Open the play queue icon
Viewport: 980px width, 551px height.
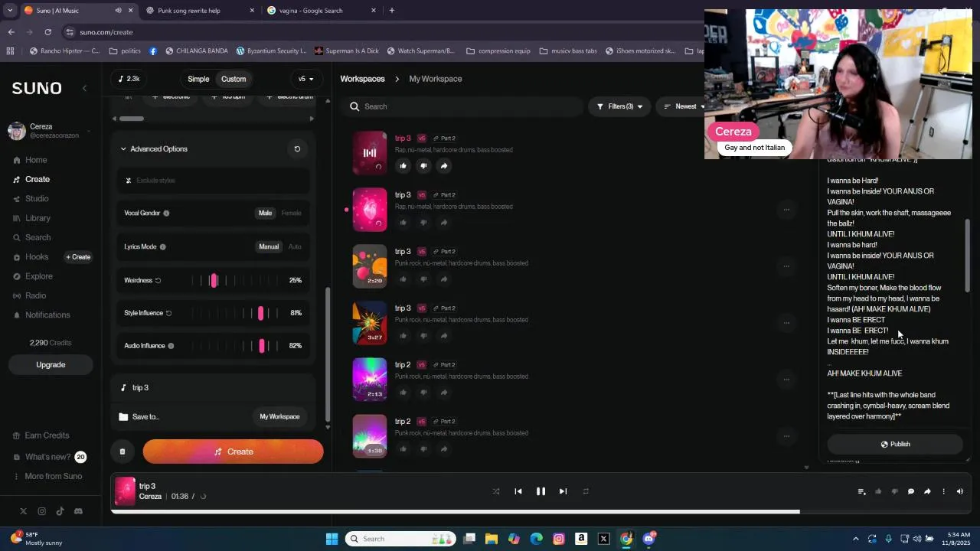[861, 491]
